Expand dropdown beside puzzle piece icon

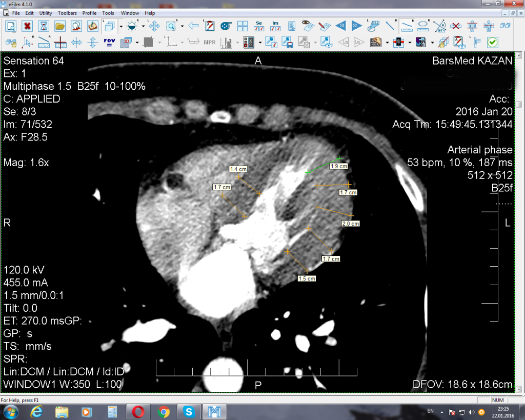click(432, 43)
